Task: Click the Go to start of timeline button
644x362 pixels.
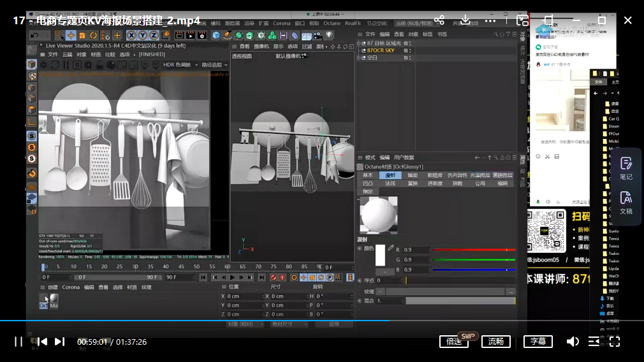Action: click(203, 278)
